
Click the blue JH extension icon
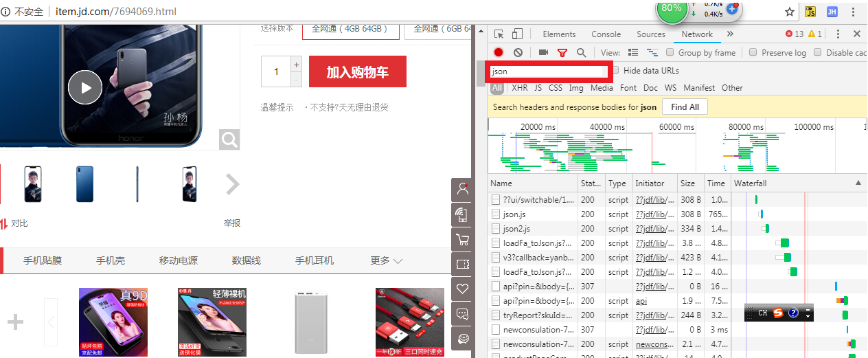click(832, 12)
